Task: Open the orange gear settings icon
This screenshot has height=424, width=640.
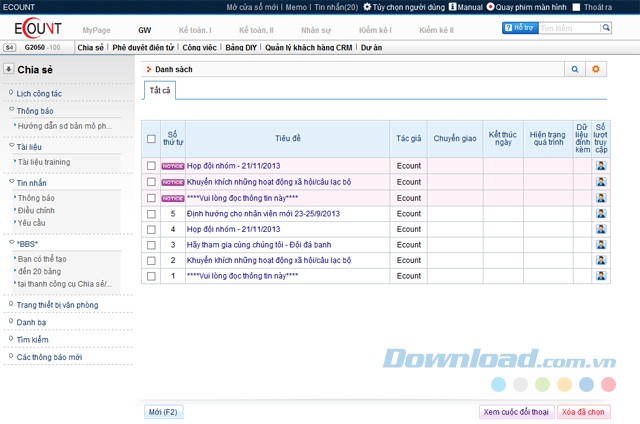Action: point(597,69)
